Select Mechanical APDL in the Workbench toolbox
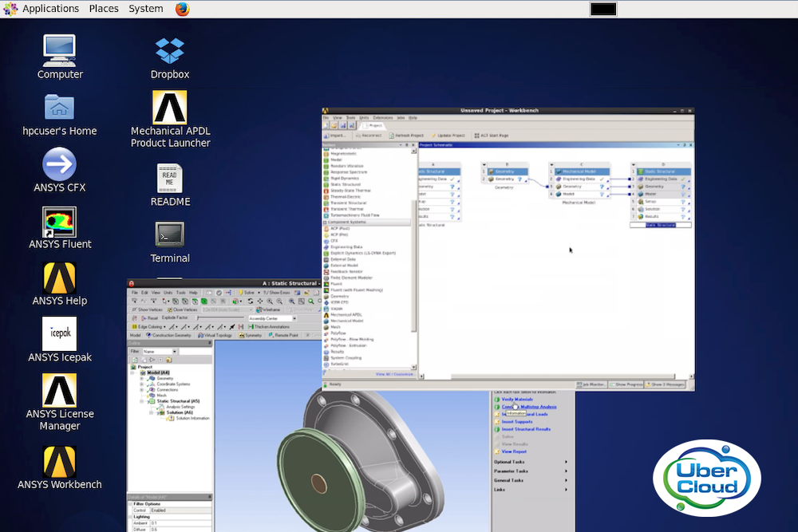 [x=346, y=315]
